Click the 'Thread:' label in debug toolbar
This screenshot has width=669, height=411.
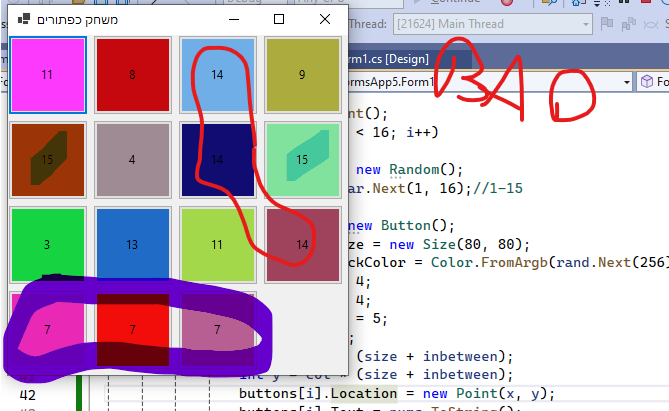(x=368, y=24)
